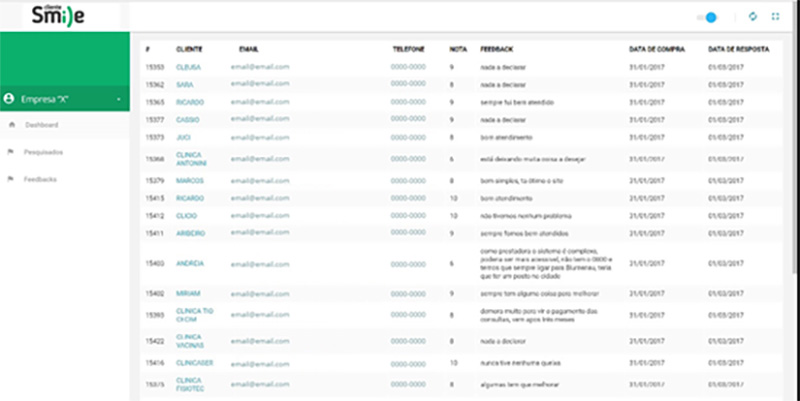The image size is (800, 401).
Task: Select feedback "nunca tive nenhuma queixa"
Action: click(x=520, y=363)
